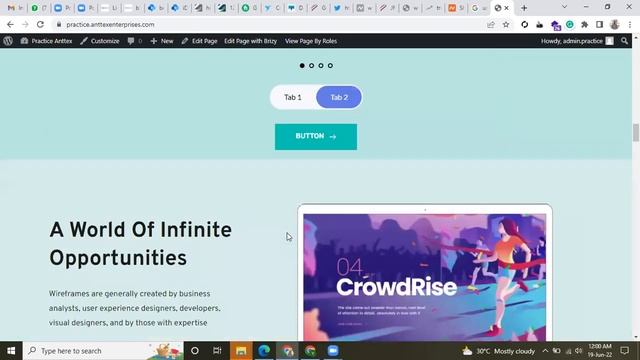Open the tab search dropdown chevron
The height and width of the screenshot is (360, 640).
(x=564, y=7)
